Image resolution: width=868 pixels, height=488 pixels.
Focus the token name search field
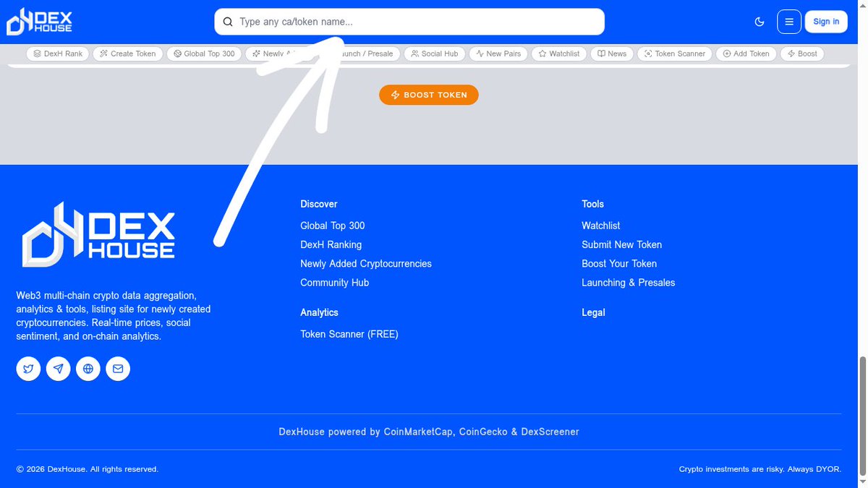pyautogui.click(x=409, y=22)
